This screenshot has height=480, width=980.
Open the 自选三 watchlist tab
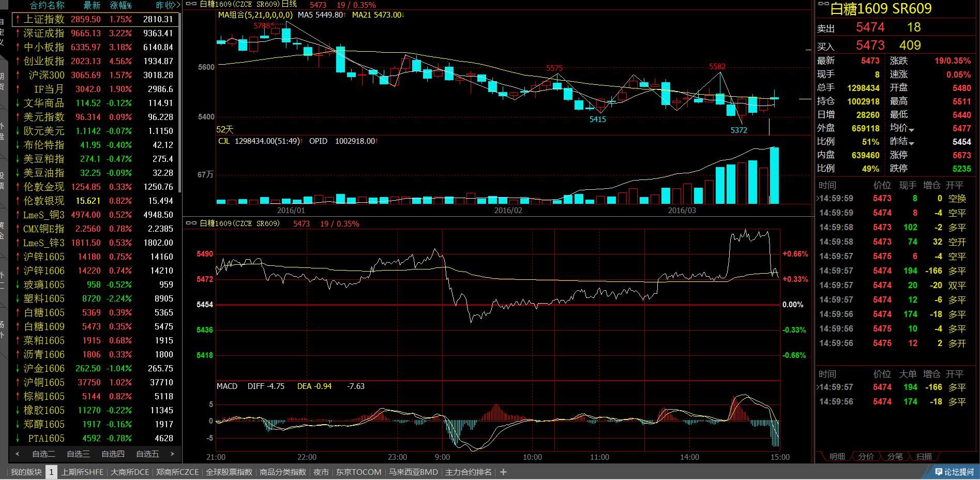[x=78, y=454]
